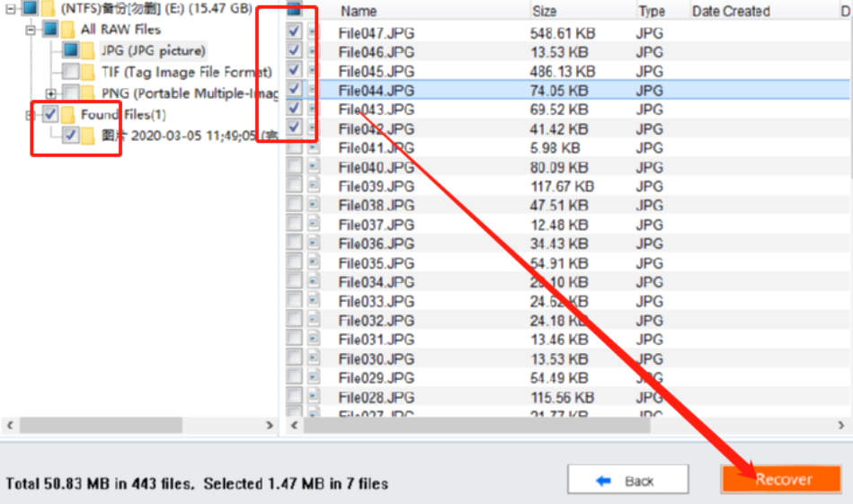Viewport: 853px width, 504px height.
Task: Click the file icon beside File040.JPG
Action: pyautogui.click(x=314, y=167)
